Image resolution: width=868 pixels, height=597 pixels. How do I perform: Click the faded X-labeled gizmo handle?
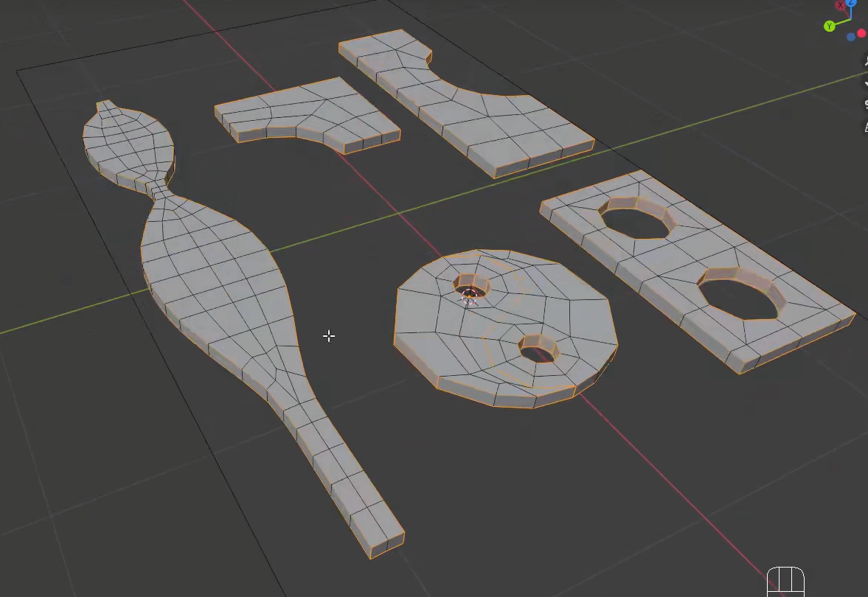coord(840,5)
